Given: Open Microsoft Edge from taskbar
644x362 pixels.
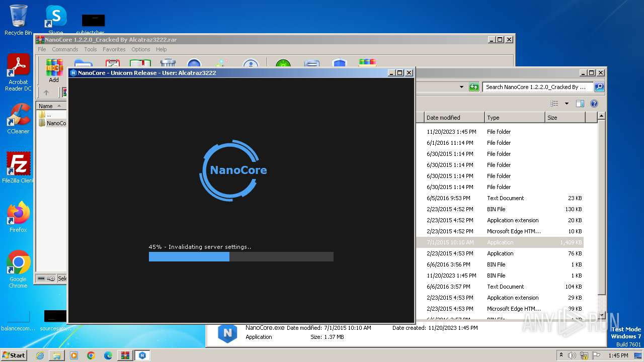Looking at the screenshot, I should [108, 355].
